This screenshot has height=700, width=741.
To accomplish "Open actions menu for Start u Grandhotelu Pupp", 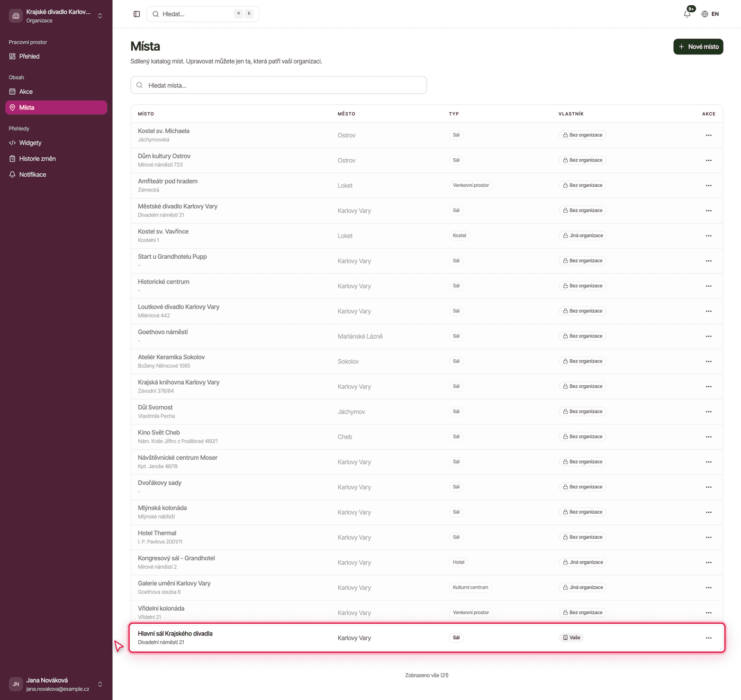I will (709, 261).
